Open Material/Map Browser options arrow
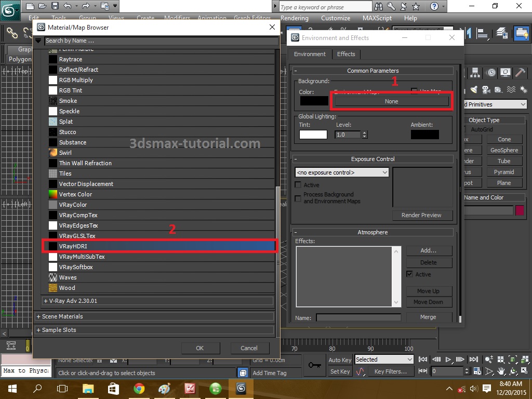The image size is (532, 399). click(x=38, y=41)
